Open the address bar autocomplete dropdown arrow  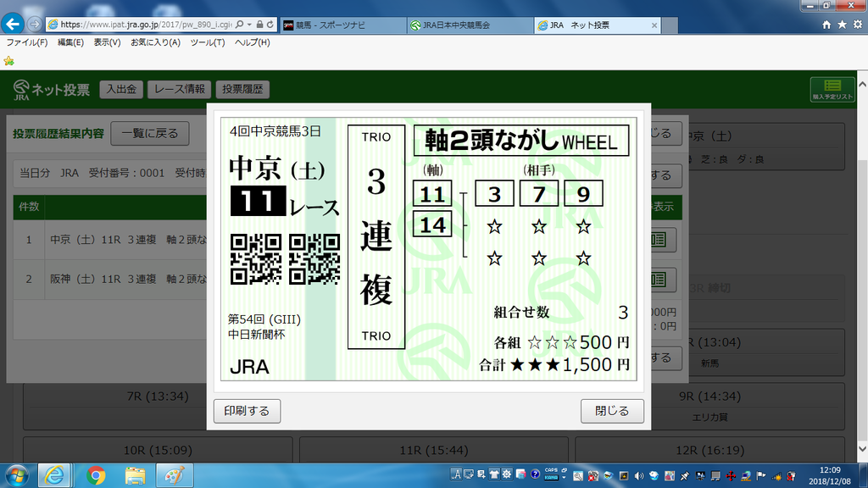point(249,25)
